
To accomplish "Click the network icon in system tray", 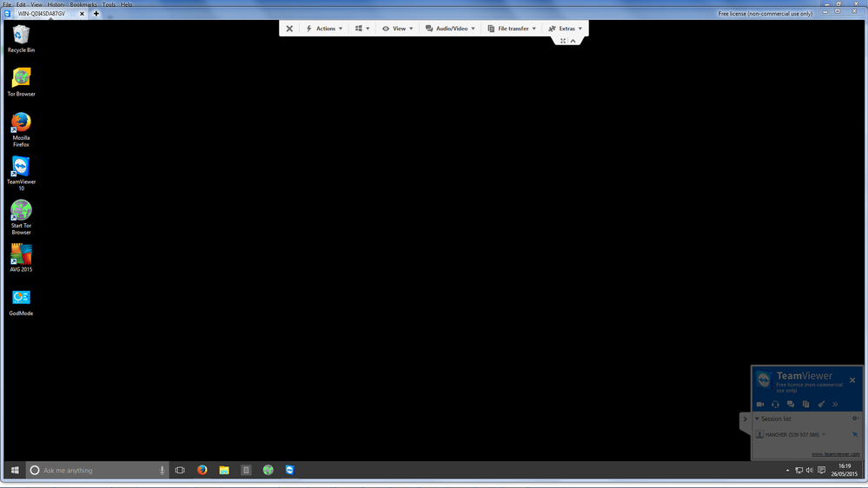I will tap(798, 471).
